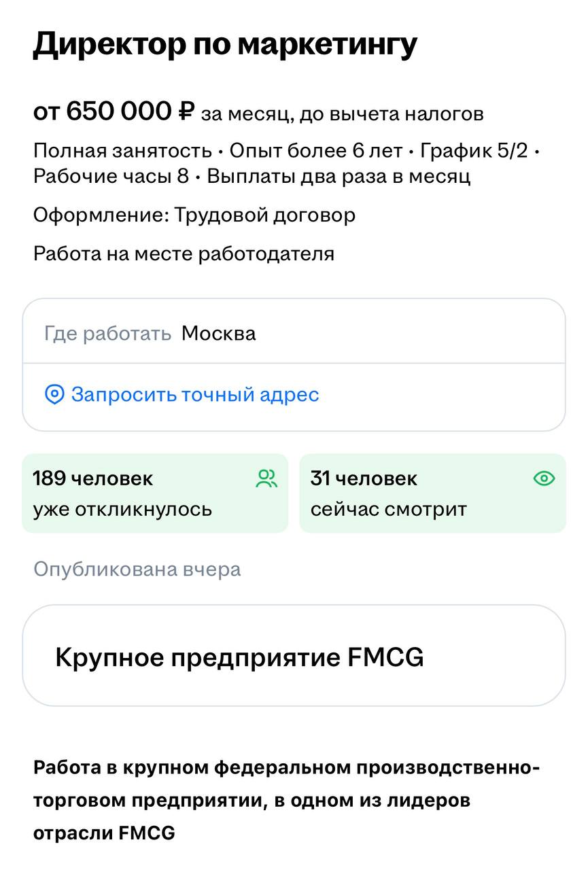This screenshot has width=588, height=870.
Task: Click the 'Москва' city name
Action: [x=219, y=334]
